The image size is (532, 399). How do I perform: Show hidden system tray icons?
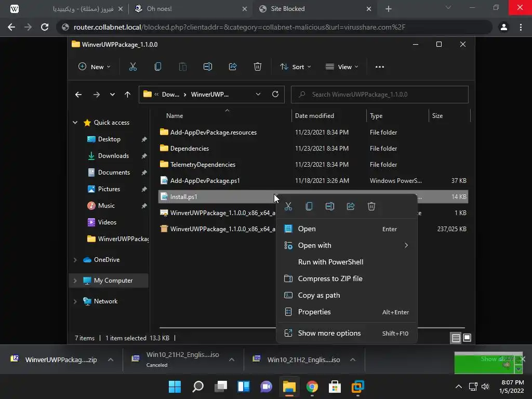(x=458, y=387)
